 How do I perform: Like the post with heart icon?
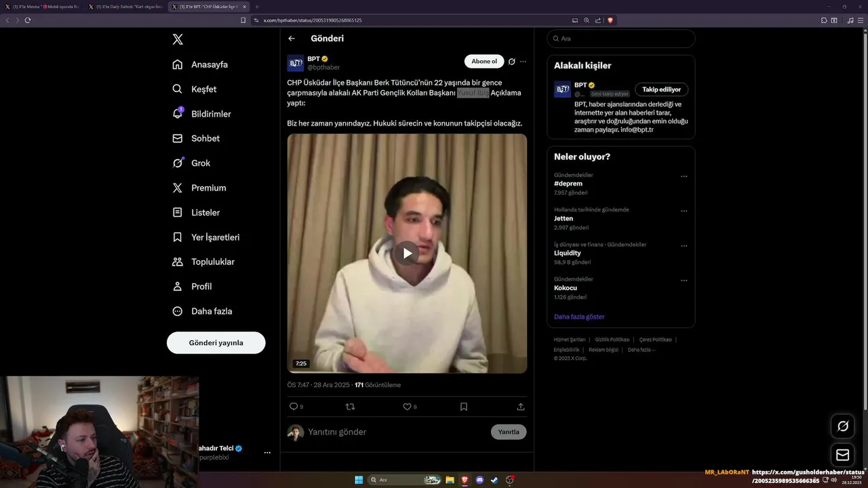coord(407,407)
